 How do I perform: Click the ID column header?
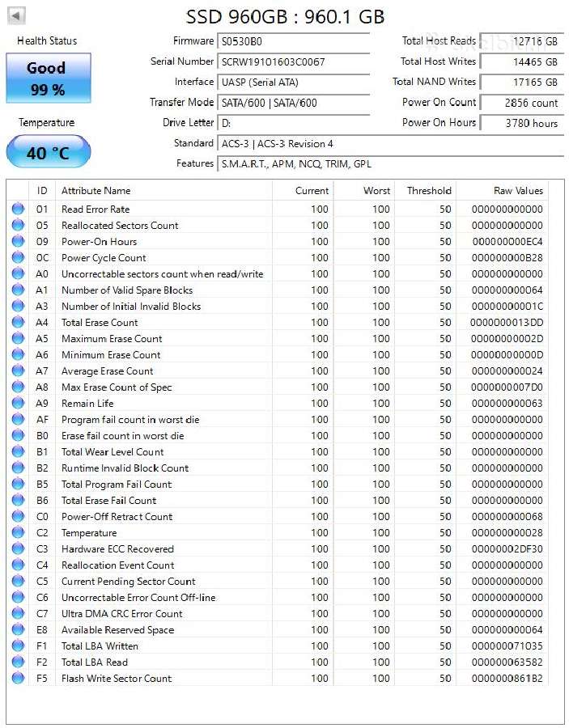42,190
